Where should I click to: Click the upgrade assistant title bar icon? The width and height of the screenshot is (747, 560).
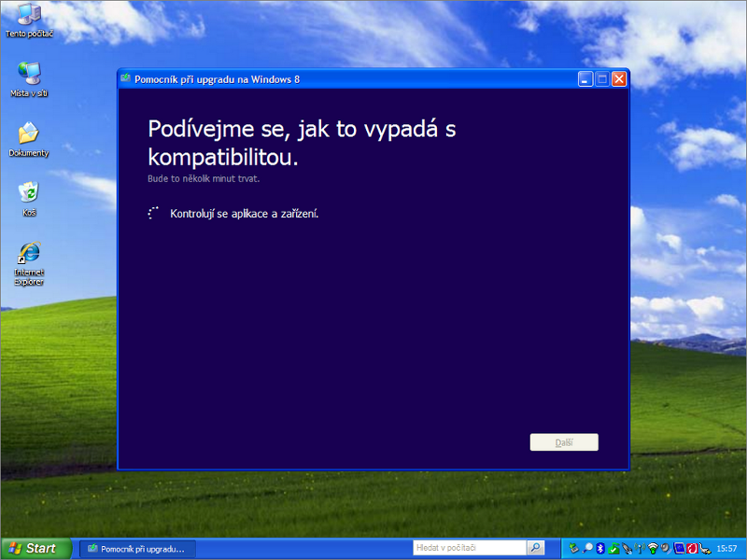pos(126,79)
